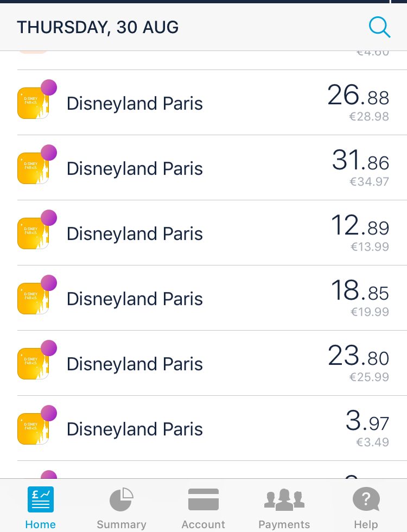
Task: Open the Account card icon
Action: [x=203, y=499]
